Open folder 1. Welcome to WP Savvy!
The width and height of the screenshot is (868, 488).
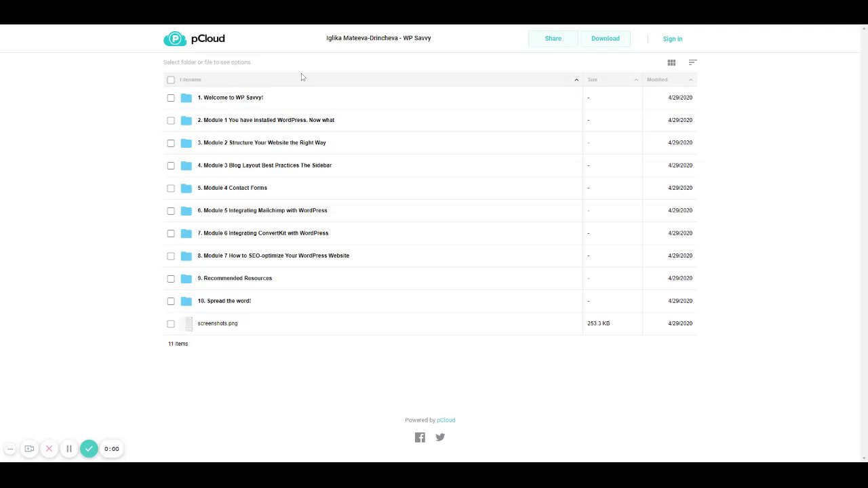(x=231, y=98)
